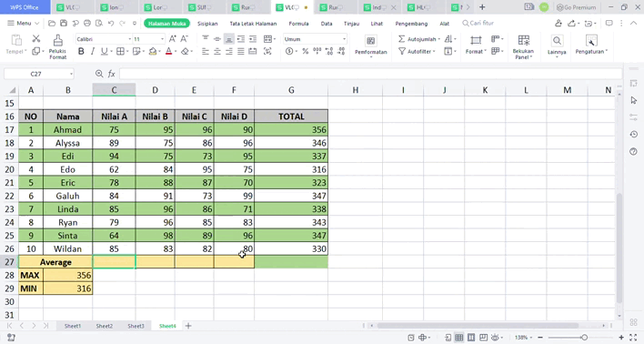The height and width of the screenshot is (344, 644).
Task: Select all cells with corner button
Action: [13, 90]
